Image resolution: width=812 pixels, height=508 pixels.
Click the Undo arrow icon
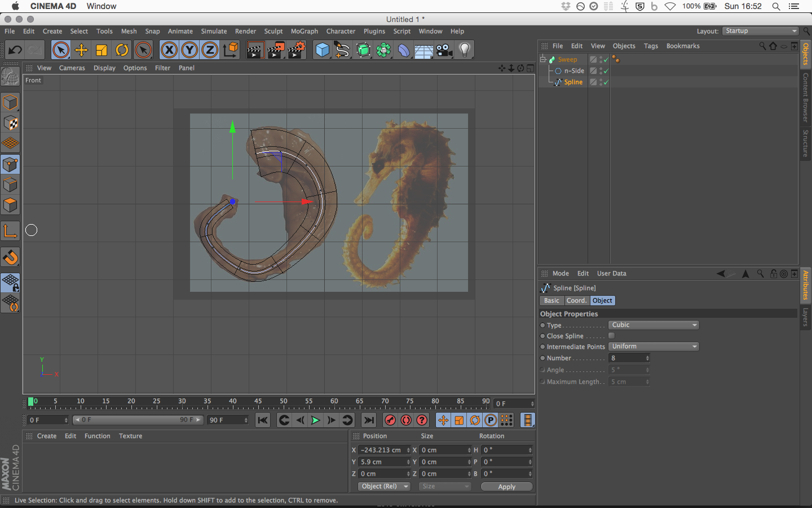click(x=15, y=50)
